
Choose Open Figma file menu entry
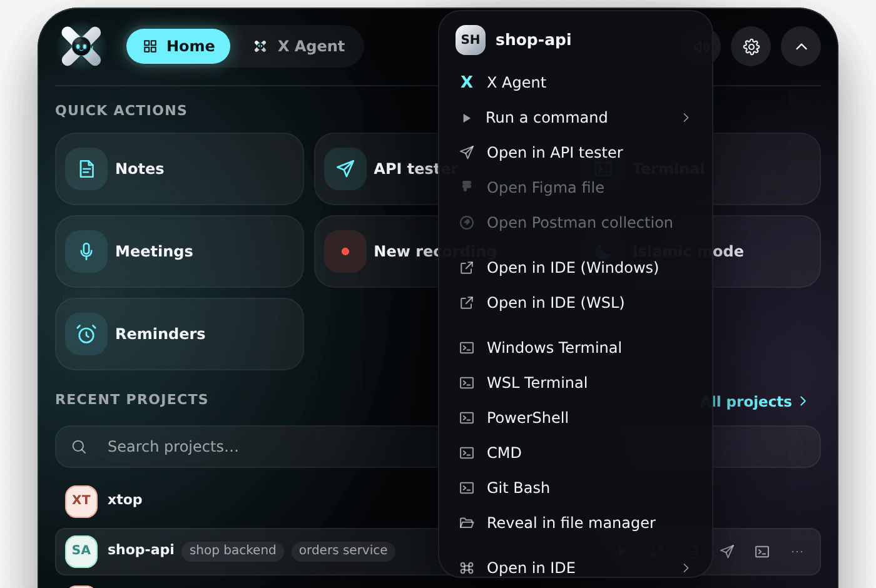(x=576, y=188)
